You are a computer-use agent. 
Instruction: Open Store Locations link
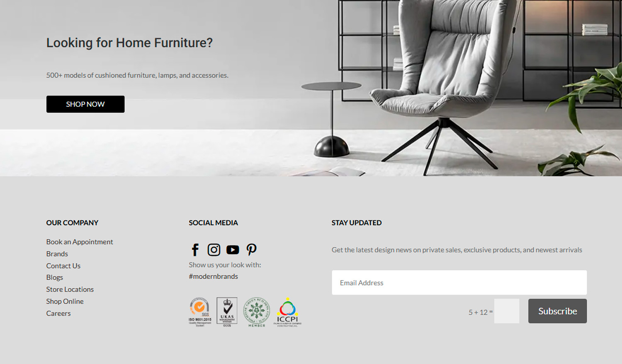tap(70, 289)
